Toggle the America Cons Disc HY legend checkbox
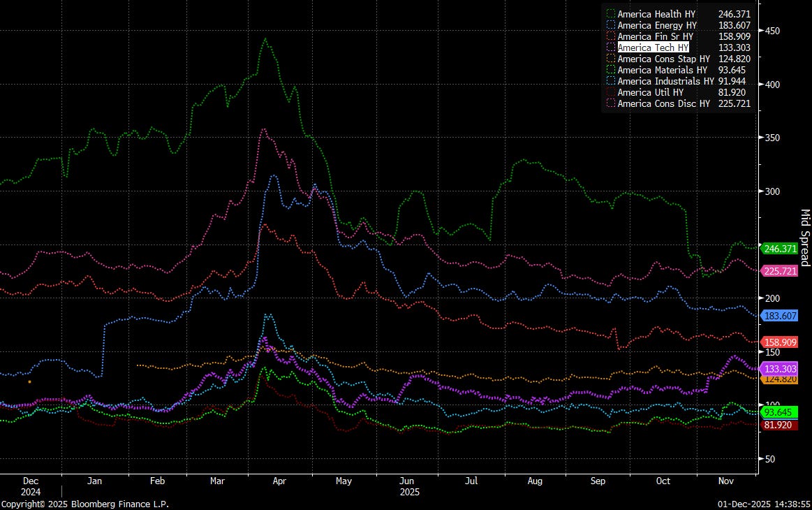Viewport: 812px width, 510px height. point(611,103)
